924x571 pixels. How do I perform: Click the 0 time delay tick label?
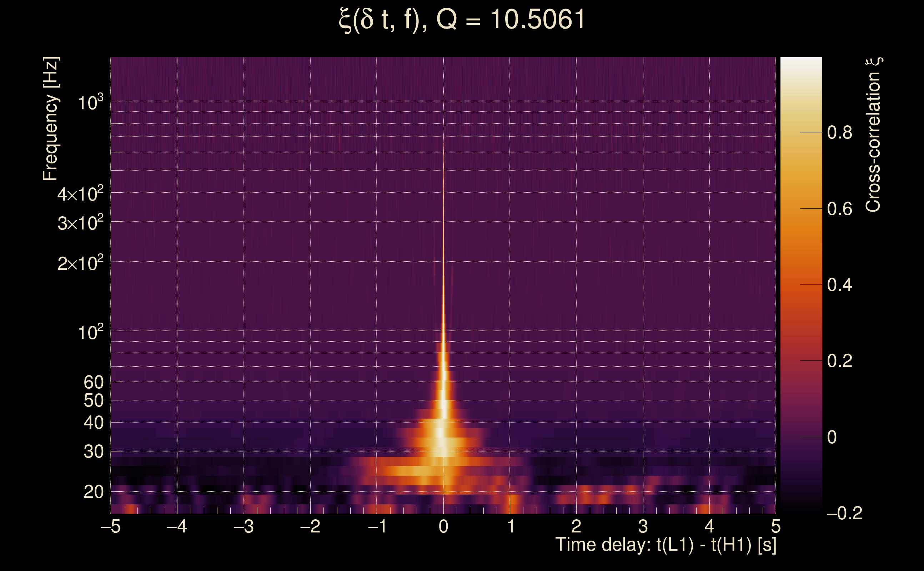click(443, 526)
